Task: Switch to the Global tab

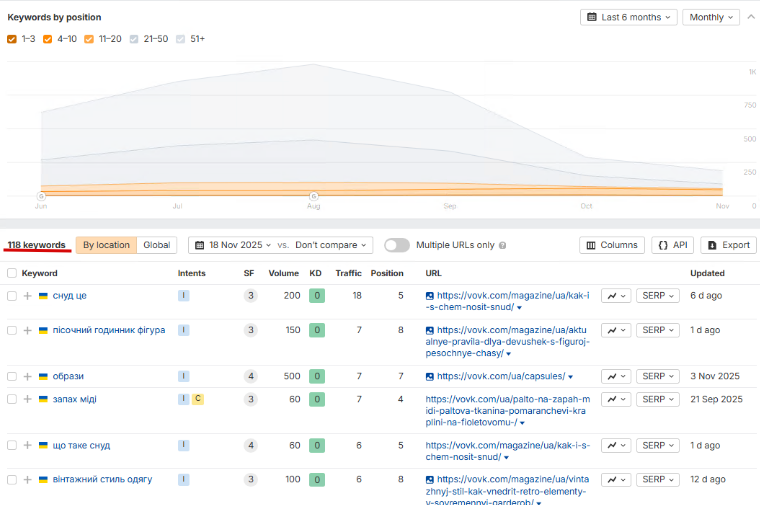Action: pyautogui.click(x=157, y=245)
